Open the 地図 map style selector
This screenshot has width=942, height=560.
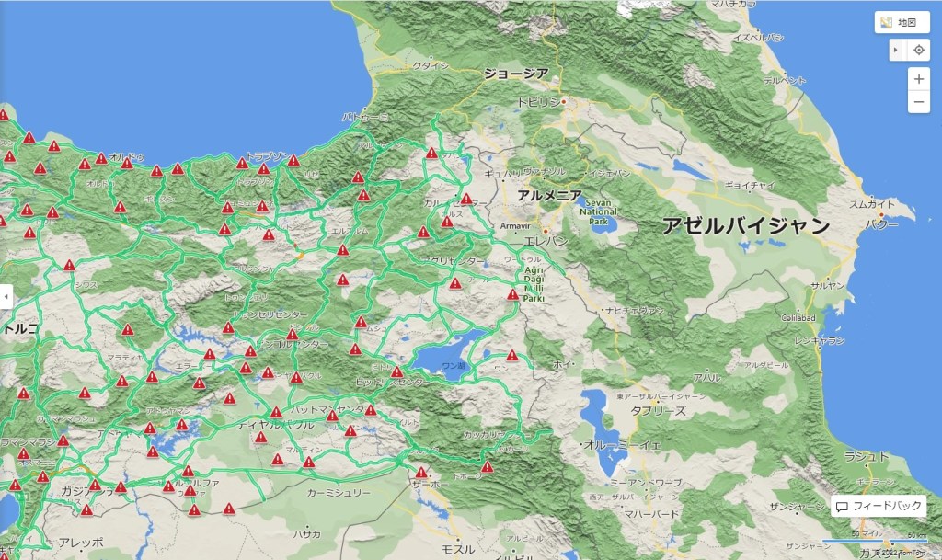[x=902, y=22]
